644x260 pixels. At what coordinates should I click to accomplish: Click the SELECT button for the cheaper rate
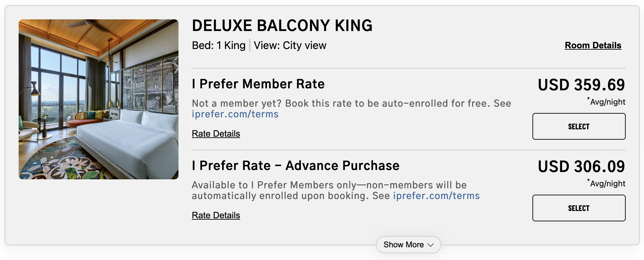coord(579,208)
